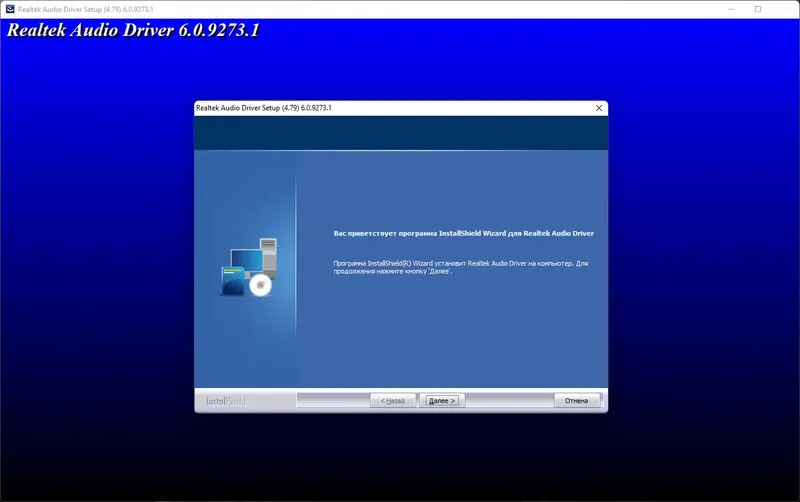Maximize the outer Realtek setup window
Image resolution: width=800 pixels, height=502 pixels.
(x=758, y=9)
